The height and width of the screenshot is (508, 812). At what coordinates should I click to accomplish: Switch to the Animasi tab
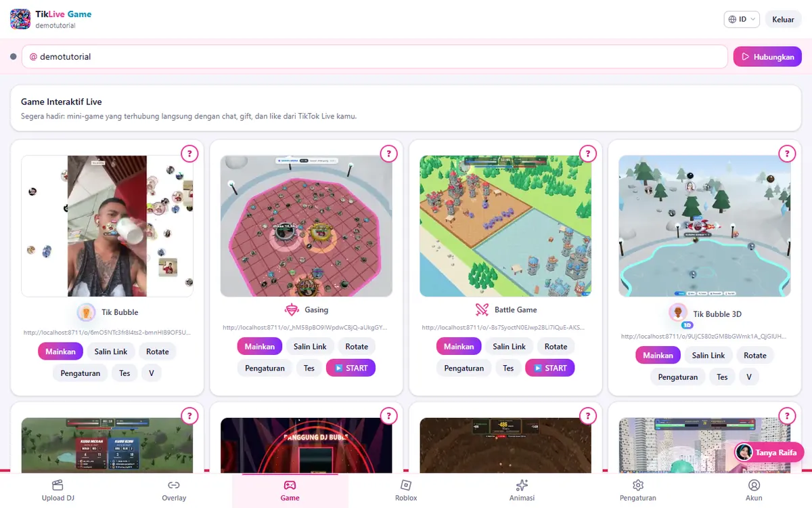522,490
